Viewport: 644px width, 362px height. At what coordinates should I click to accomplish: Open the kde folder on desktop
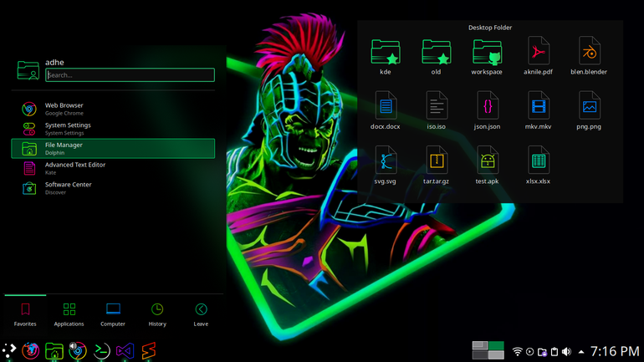(386, 56)
